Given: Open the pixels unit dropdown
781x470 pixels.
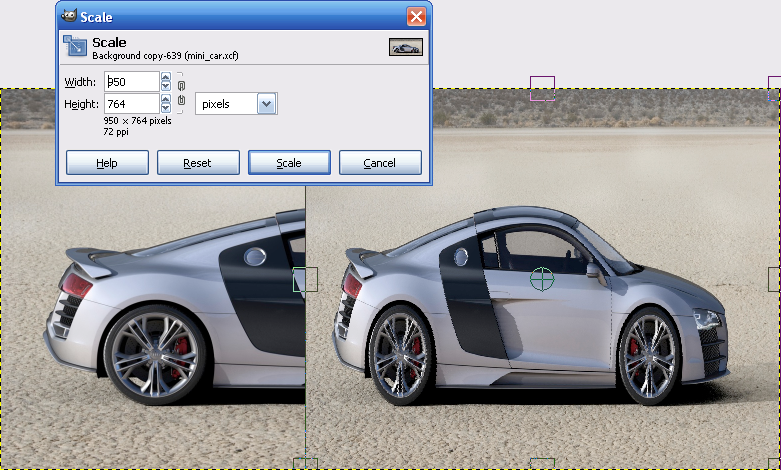Looking at the screenshot, I should 236,104.
